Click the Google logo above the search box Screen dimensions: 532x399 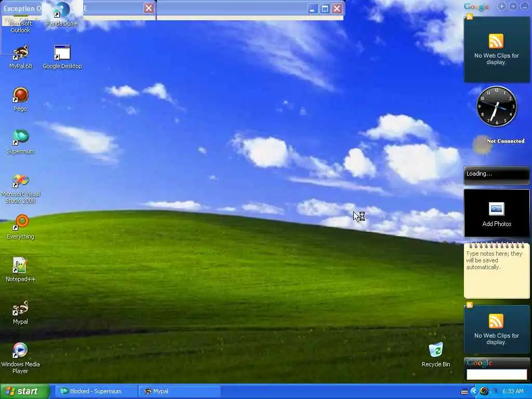click(480, 363)
